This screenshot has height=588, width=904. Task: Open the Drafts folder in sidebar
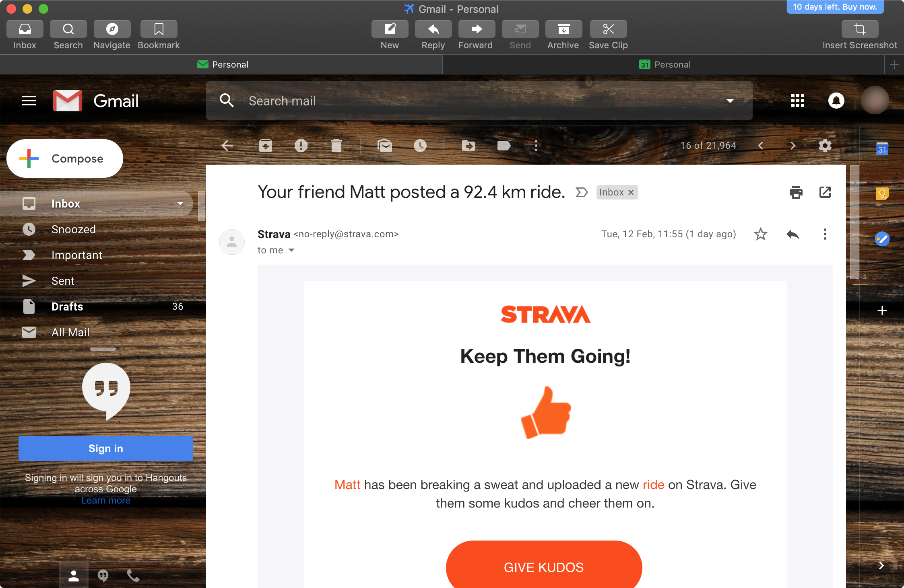tap(66, 306)
